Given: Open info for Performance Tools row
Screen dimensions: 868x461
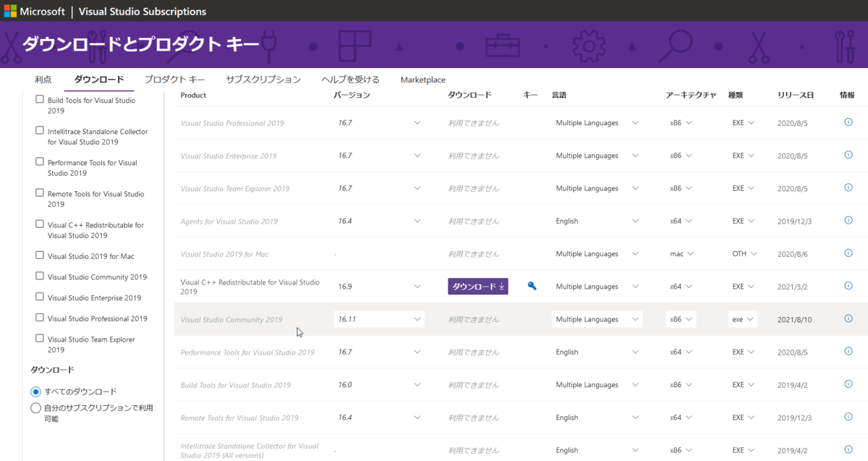Looking at the screenshot, I should pos(848,351).
